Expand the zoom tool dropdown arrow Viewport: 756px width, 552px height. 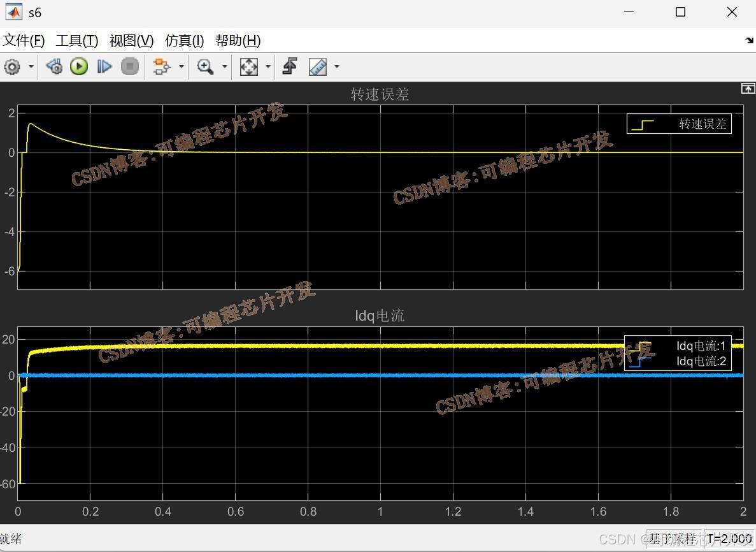click(x=225, y=66)
